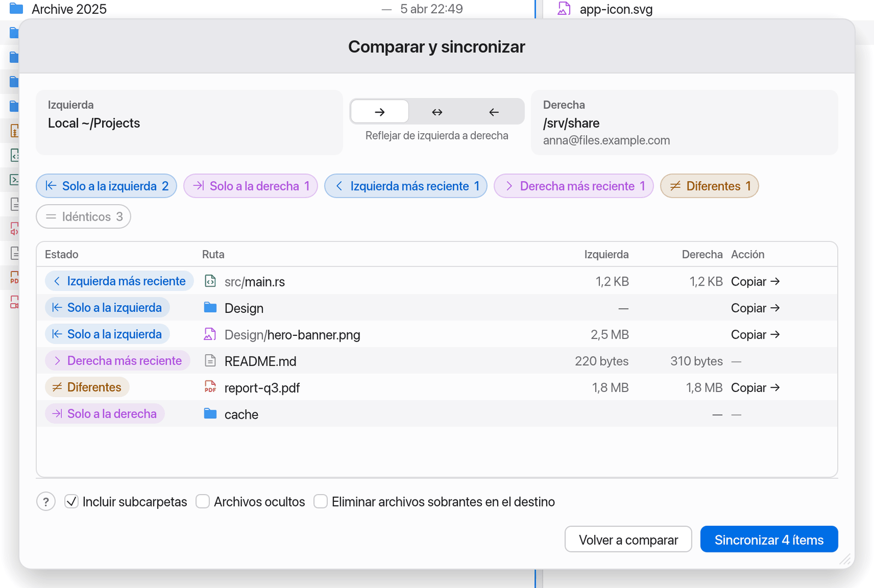Change action for cache folder row

(x=736, y=414)
